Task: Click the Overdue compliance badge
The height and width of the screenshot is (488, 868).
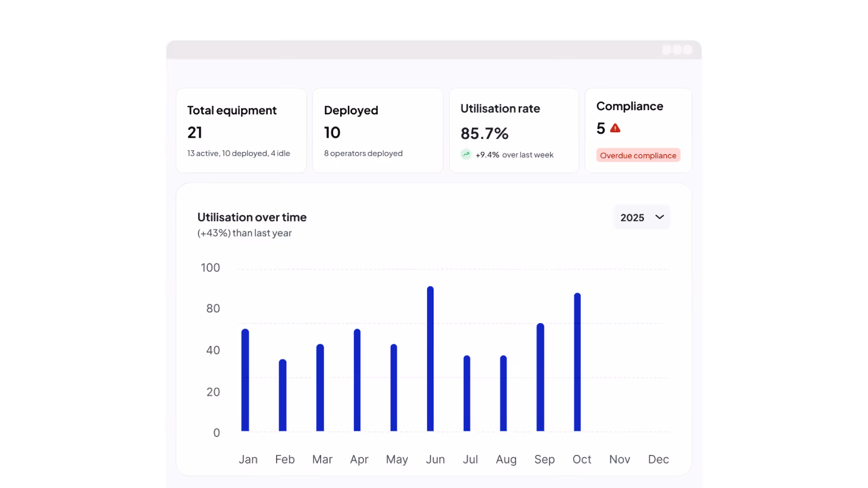Action: coord(638,155)
